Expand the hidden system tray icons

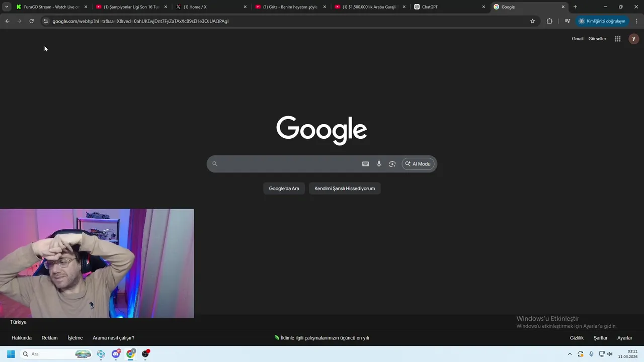[570, 354]
